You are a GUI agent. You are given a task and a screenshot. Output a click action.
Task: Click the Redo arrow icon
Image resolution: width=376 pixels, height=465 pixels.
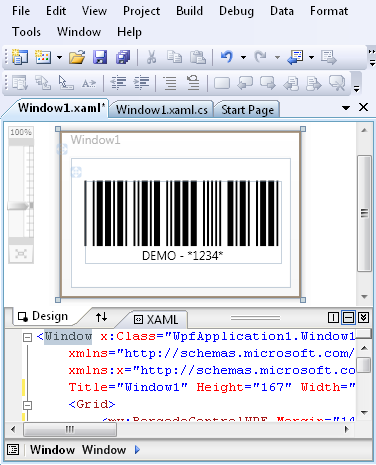point(260,57)
